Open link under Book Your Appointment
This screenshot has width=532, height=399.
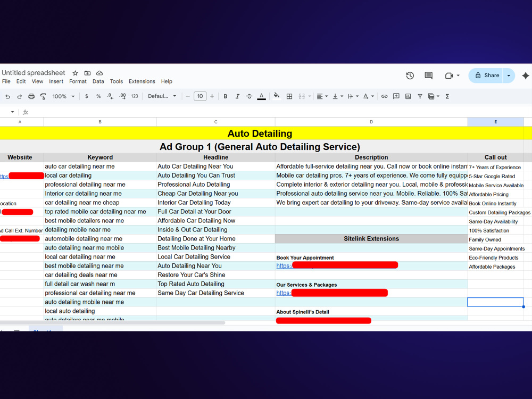(284, 265)
